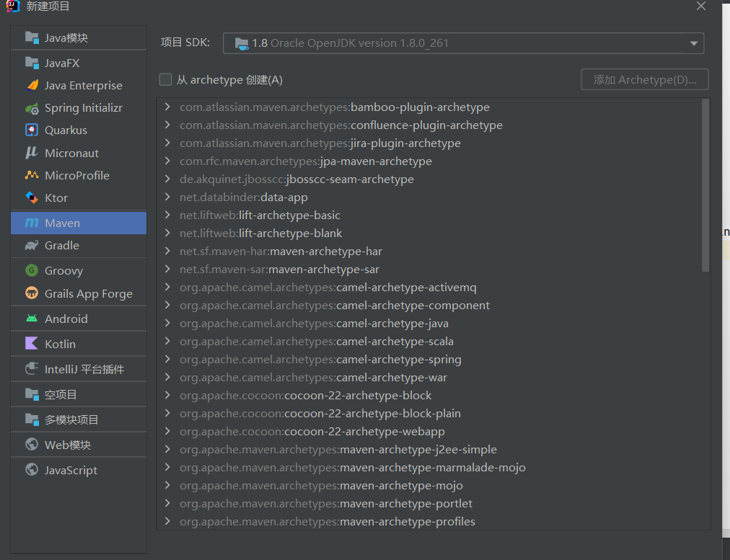Expand confluence-plugin-archetype entry
Screen dimensions: 730x560
(x=167, y=125)
